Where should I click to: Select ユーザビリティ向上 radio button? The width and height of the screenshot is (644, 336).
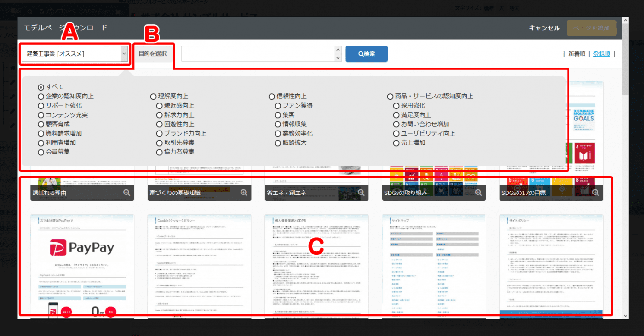coord(397,133)
